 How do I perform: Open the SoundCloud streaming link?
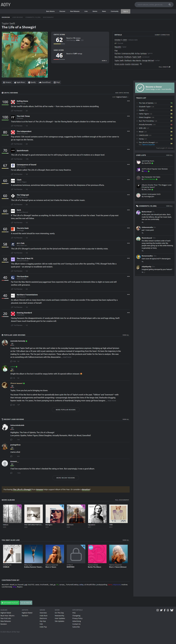point(44,82)
